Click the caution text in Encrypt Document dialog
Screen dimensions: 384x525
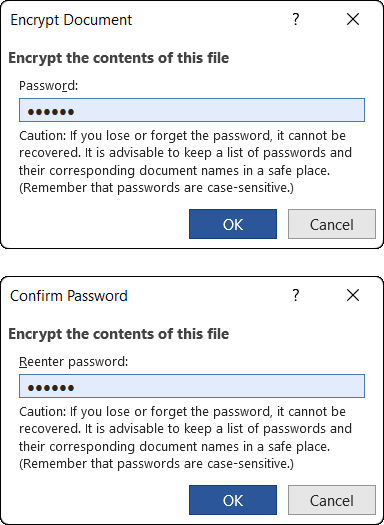click(x=185, y=162)
